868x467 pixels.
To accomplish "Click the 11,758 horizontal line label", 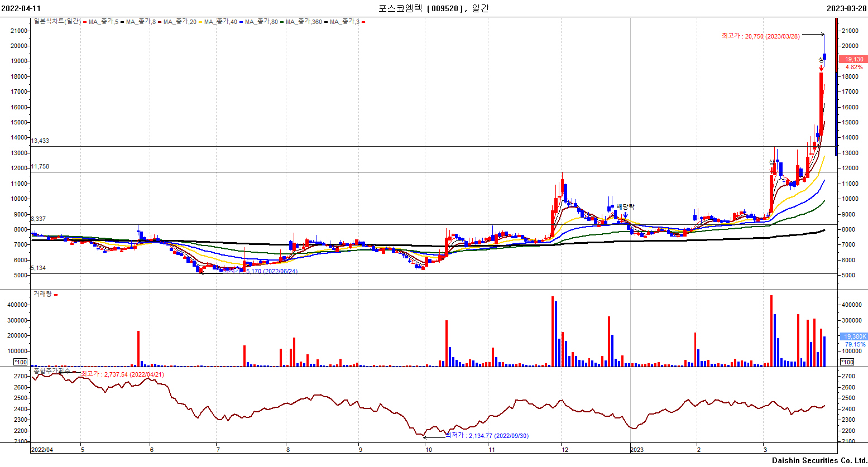I will 40,166.
